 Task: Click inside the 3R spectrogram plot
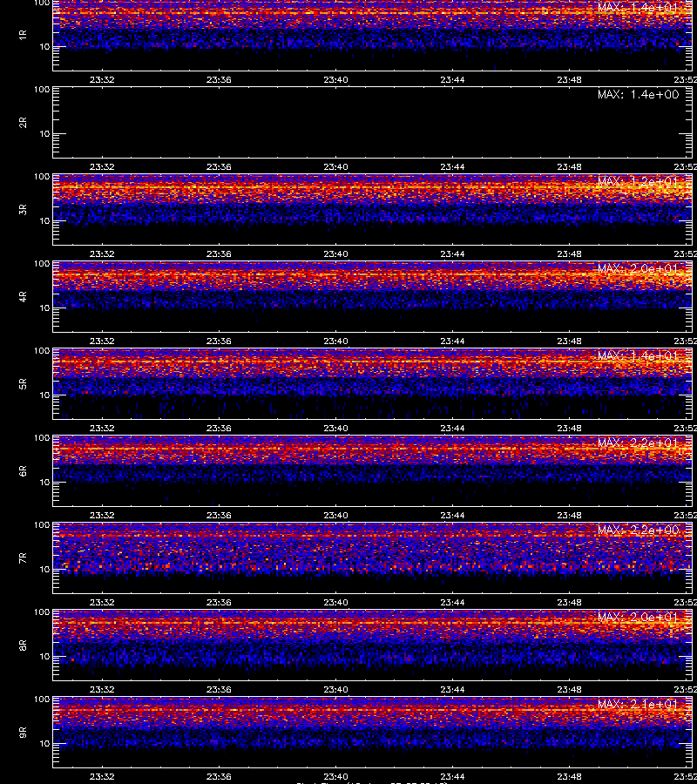(373, 209)
